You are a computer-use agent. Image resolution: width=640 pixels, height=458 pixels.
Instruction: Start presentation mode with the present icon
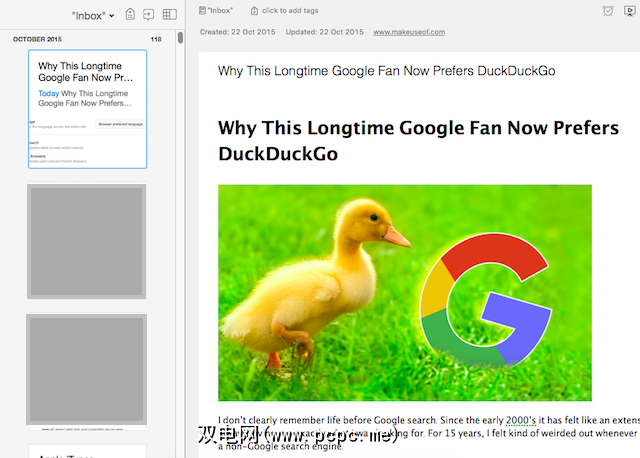(630, 11)
